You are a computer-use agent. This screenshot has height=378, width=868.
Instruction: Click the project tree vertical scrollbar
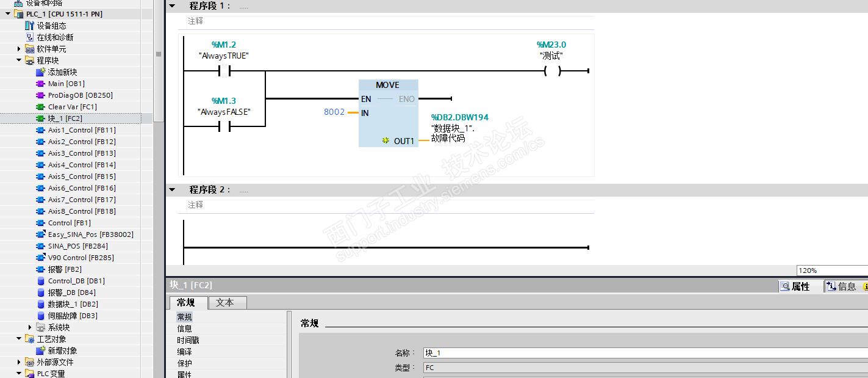[x=159, y=61]
